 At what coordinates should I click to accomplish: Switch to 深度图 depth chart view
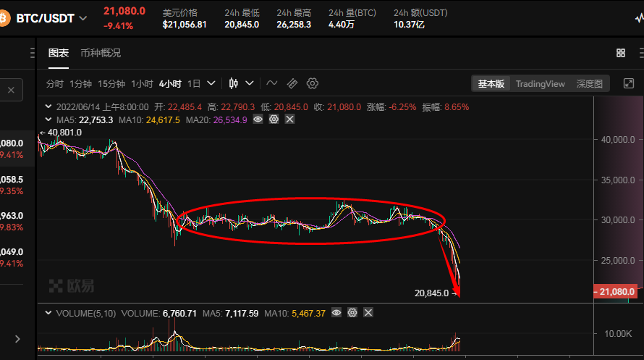[x=589, y=84]
